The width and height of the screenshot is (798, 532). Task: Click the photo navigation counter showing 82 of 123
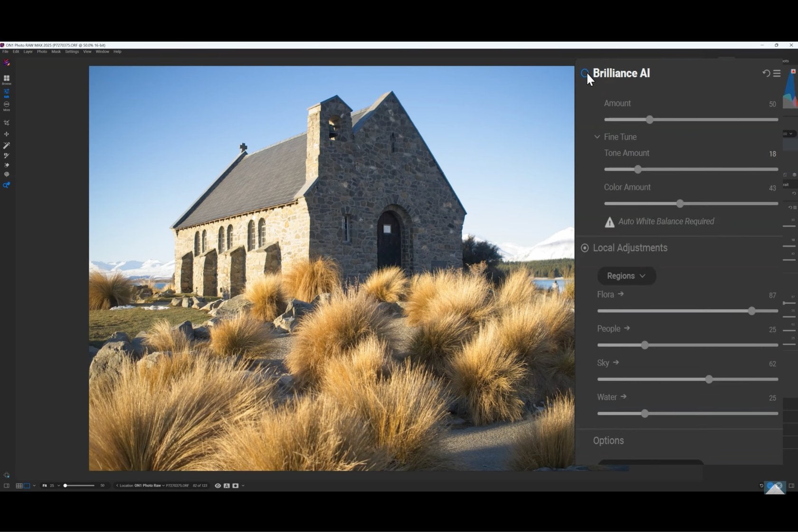(x=199, y=485)
